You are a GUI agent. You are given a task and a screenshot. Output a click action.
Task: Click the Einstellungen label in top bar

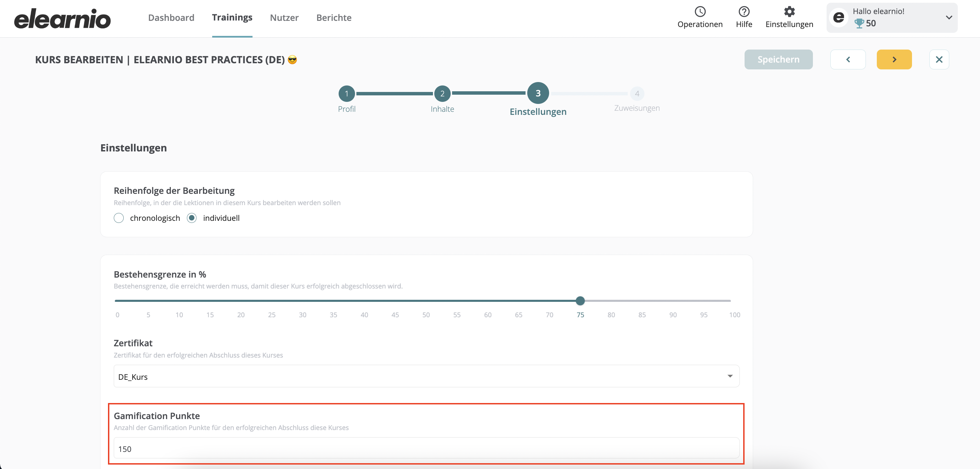coord(789,24)
